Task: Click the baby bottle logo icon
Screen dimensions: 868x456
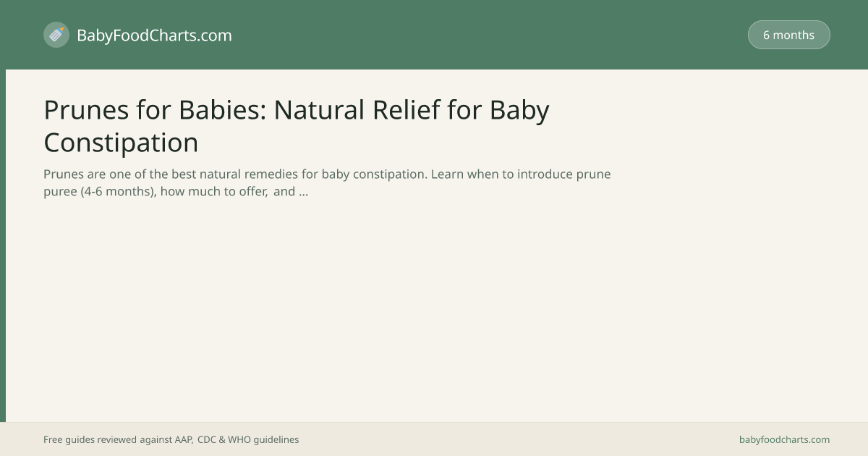Action: [x=56, y=35]
